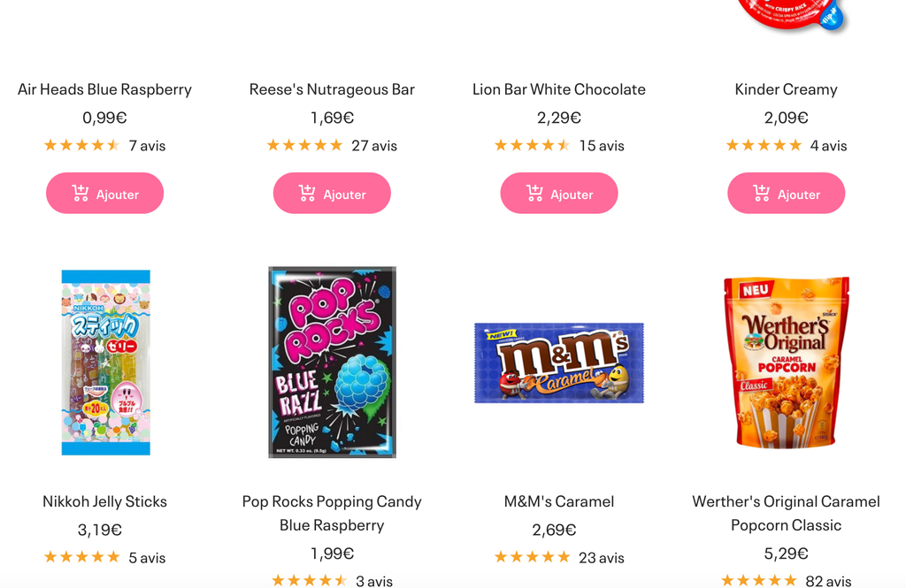
Task: Add Air Heads Blue Raspberry via Ajouter button
Action: tap(105, 194)
